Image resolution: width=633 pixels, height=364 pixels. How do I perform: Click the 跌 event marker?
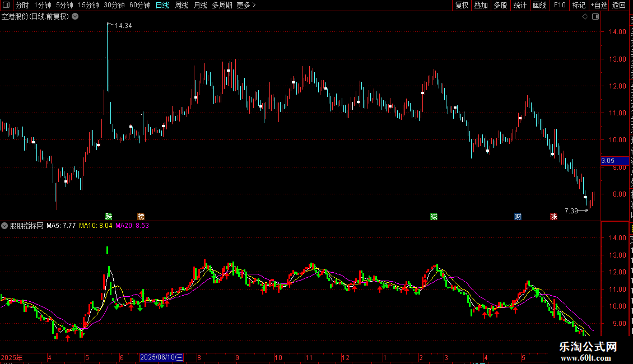108,217
